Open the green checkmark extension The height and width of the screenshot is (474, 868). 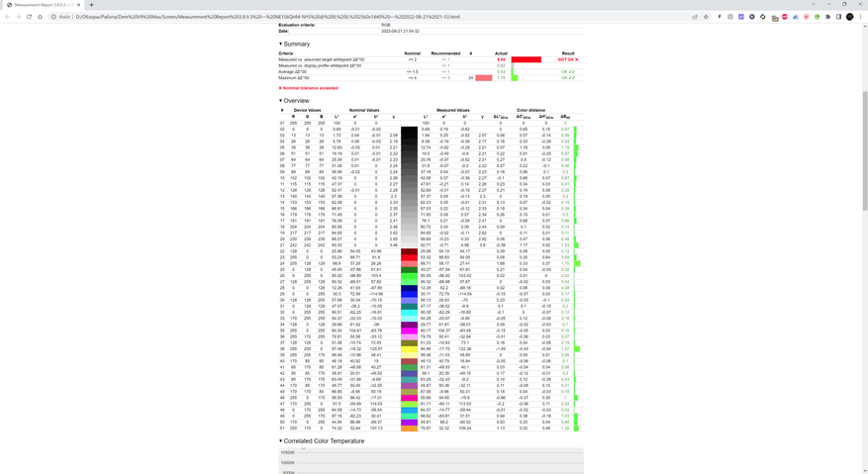pos(818,17)
